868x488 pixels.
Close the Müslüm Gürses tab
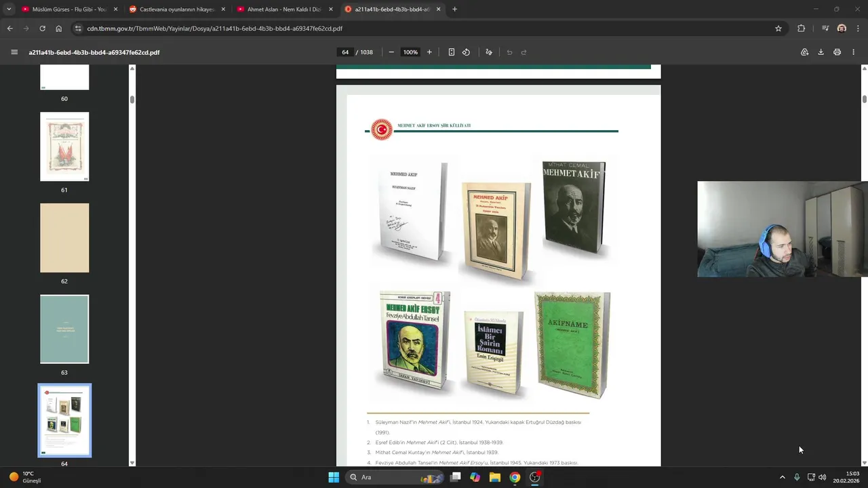click(115, 9)
